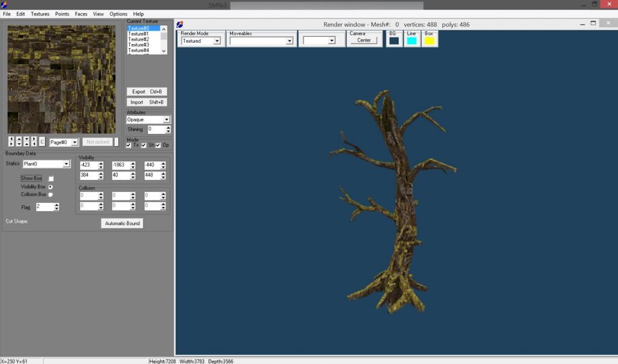Select the Collision Box radio button
618x364 pixels.
[x=51, y=194]
